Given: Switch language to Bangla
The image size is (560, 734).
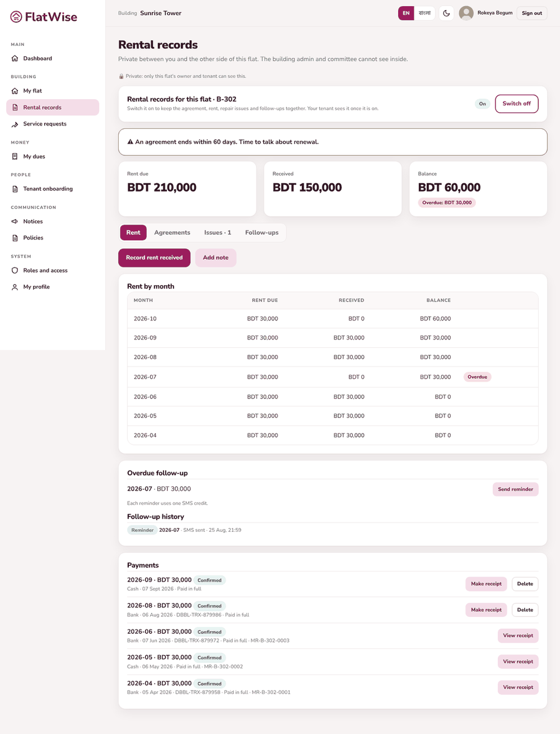Looking at the screenshot, I should (424, 13).
